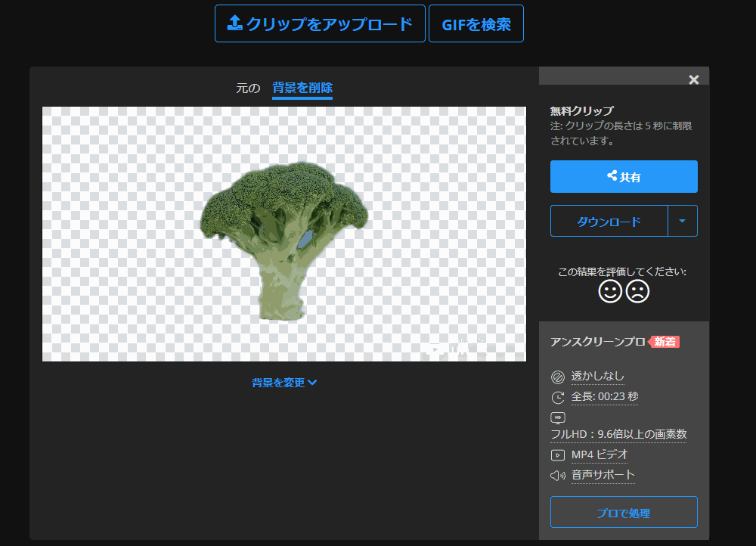Click the GIFを検索 search button
Viewport: 756px width, 546px height.
[x=476, y=23]
